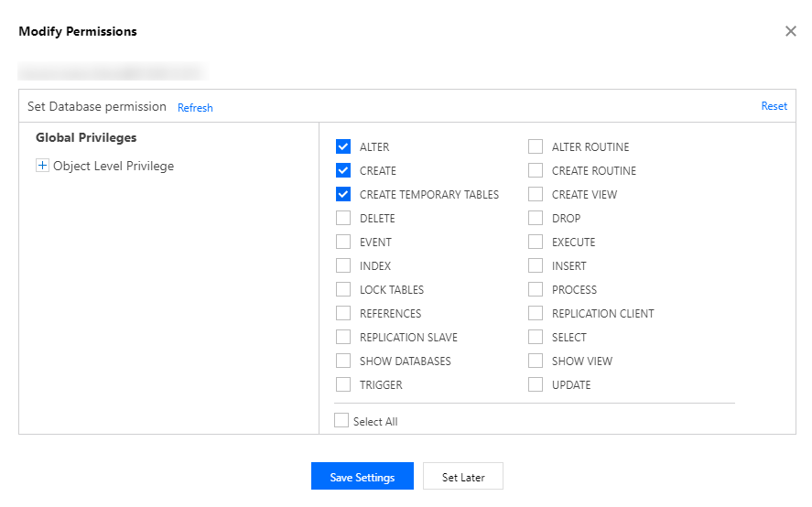Uncheck the ALTER privilege checkbox
This screenshot has height=507, width=812.
pos(343,146)
